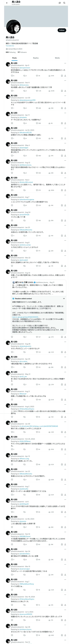Screen dimensions: 72x644
Task: Open the profile search magnifier icon
Action: click(x=64, y=3)
